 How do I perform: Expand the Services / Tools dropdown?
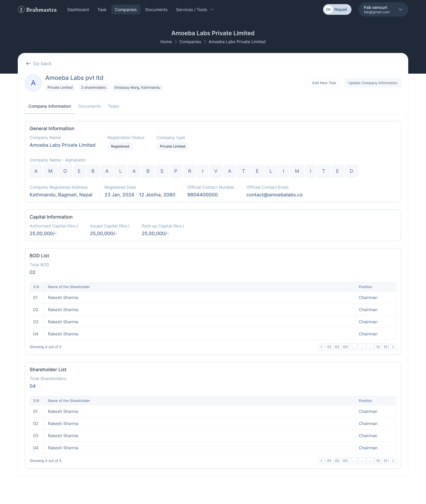coord(195,10)
